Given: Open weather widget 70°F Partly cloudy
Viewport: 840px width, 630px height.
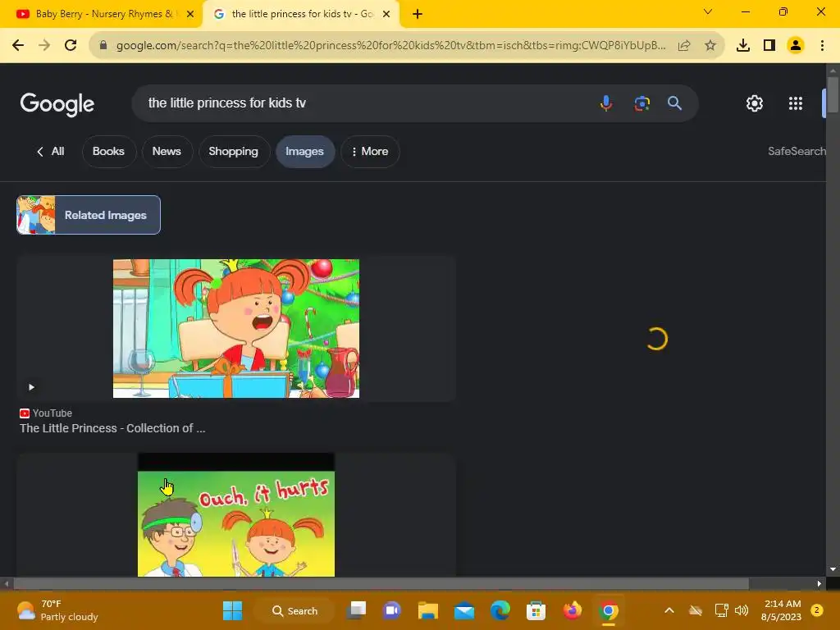Looking at the screenshot, I should 57,610.
